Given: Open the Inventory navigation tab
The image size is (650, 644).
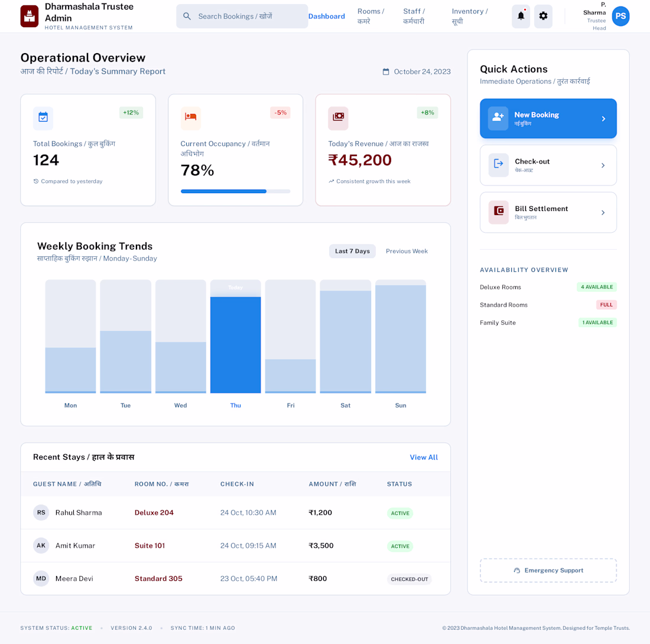Looking at the screenshot, I should tap(470, 16).
